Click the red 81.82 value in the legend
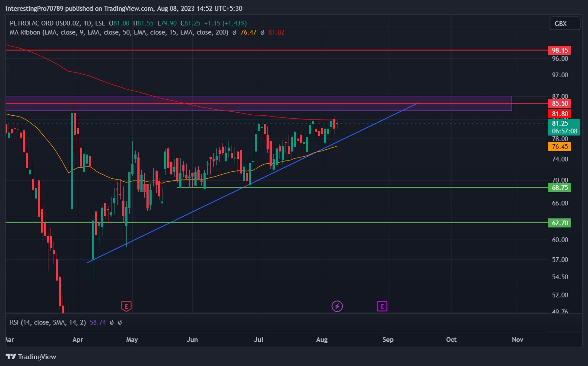This screenshot has height=366, width=588. click(x=276, y=32)
